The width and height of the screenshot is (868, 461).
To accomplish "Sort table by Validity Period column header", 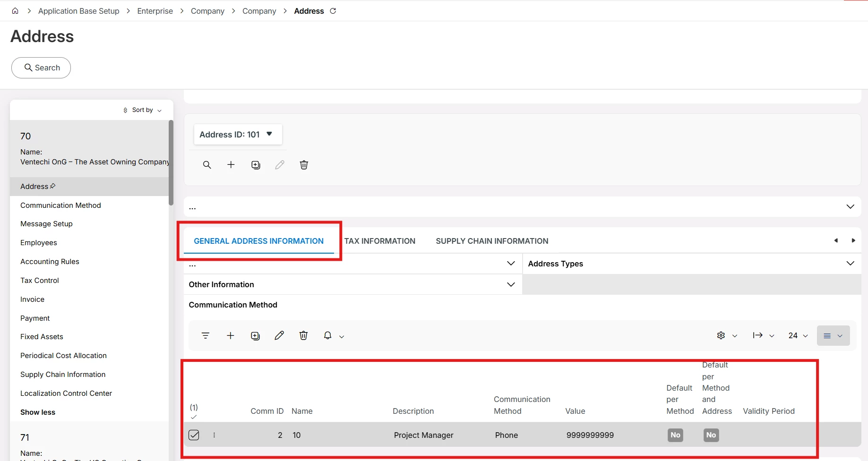I will coord(769,411).
